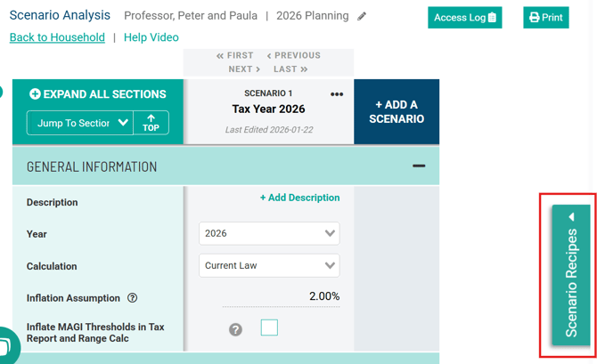
Task: Open the Scenario Recipes side panel
Action: tap(571, 274)
